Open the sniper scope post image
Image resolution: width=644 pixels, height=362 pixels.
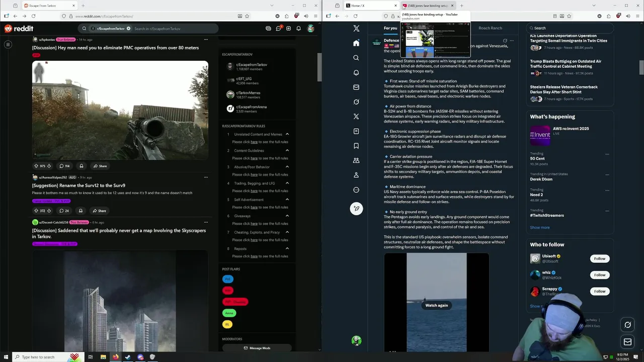point(120,110)
